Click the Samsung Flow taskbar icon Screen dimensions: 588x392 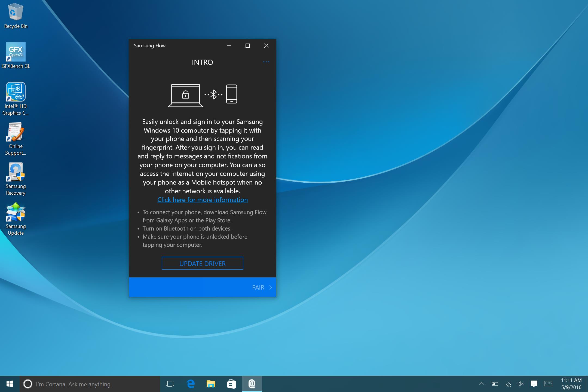tap(252, 384)
